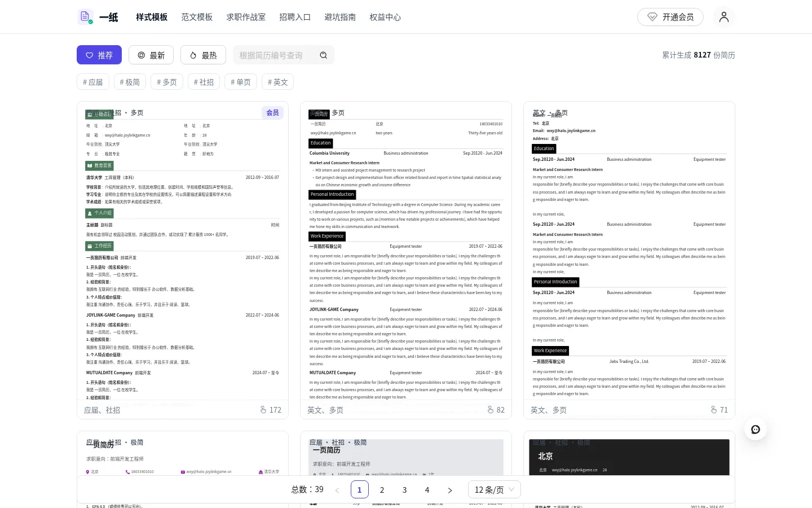Open 权益中心 in navigation
Viewport: 812px width, 508px height.
coord(385,17)
